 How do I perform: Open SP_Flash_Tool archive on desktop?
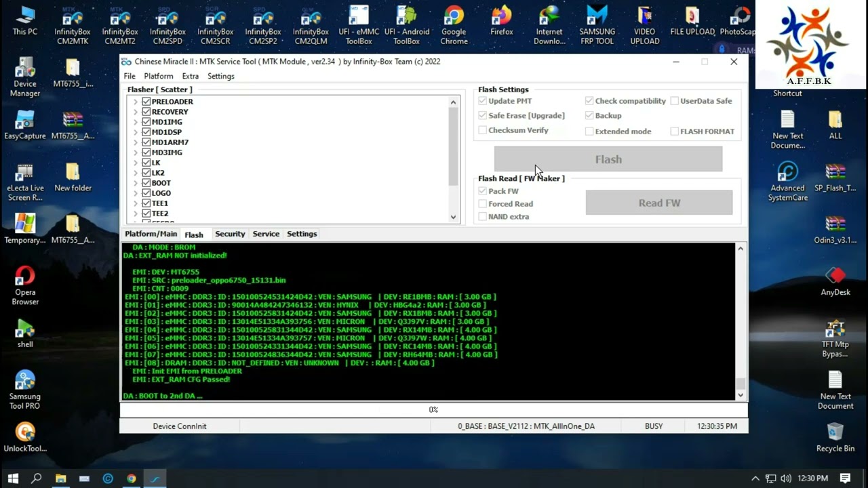point(835,178)
